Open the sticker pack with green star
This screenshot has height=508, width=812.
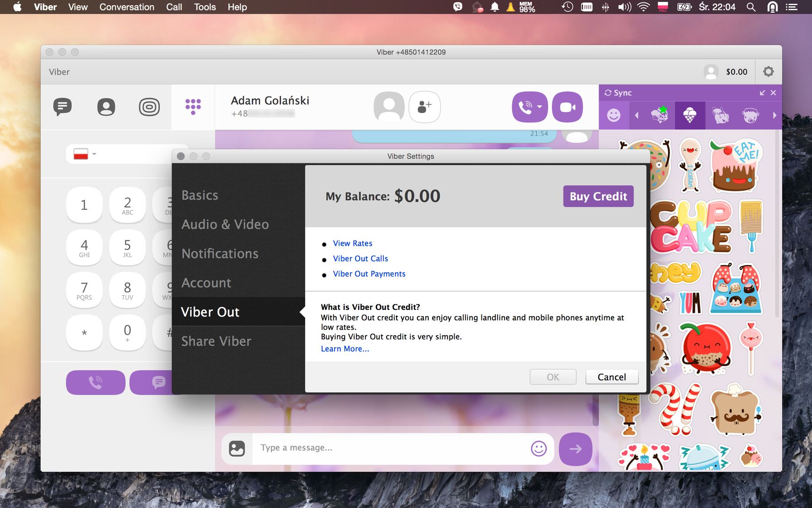coord(660,115)
